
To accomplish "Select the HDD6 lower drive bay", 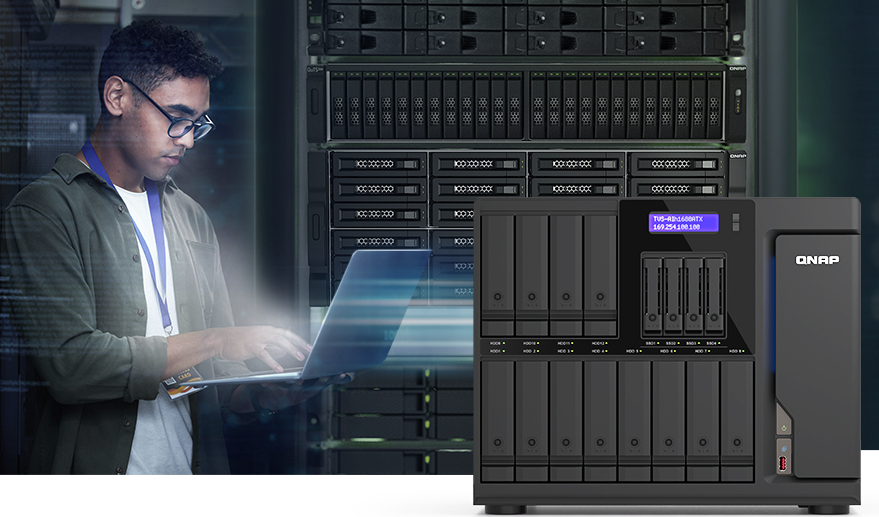I will click(669, 421).
